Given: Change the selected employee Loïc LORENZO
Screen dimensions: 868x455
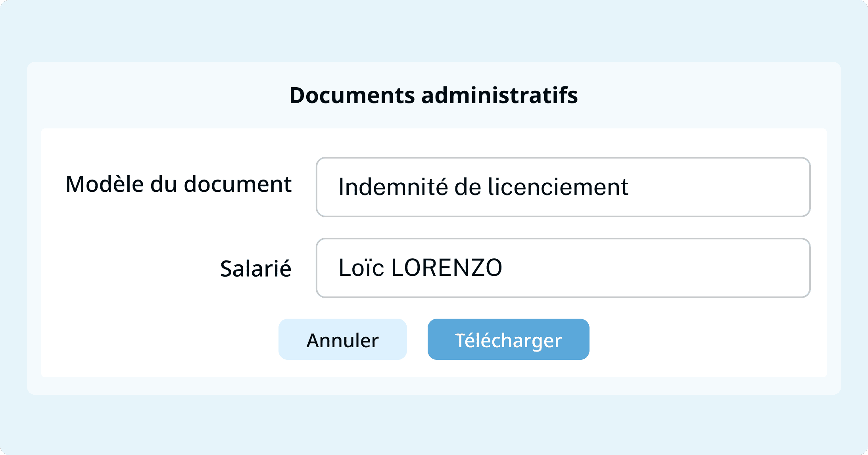Looking at the screenshot, I should tap(563, 268).
